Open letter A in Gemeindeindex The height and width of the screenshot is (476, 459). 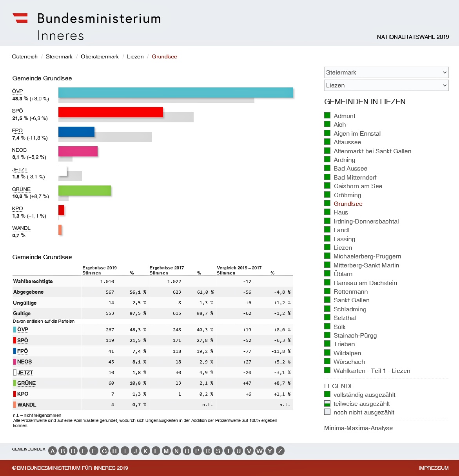53,451
